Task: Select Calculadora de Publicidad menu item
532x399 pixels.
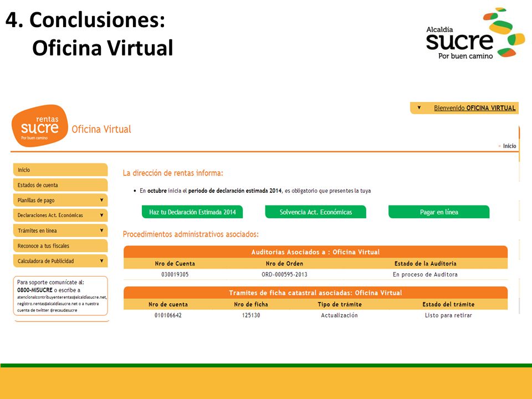Action: (60, 261)
